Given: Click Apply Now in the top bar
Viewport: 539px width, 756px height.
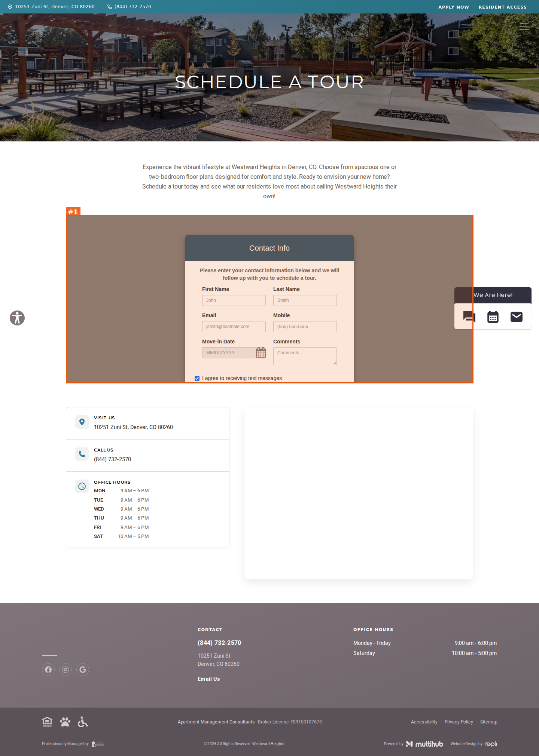Looking at the screenshot, I should coord(454,7).
